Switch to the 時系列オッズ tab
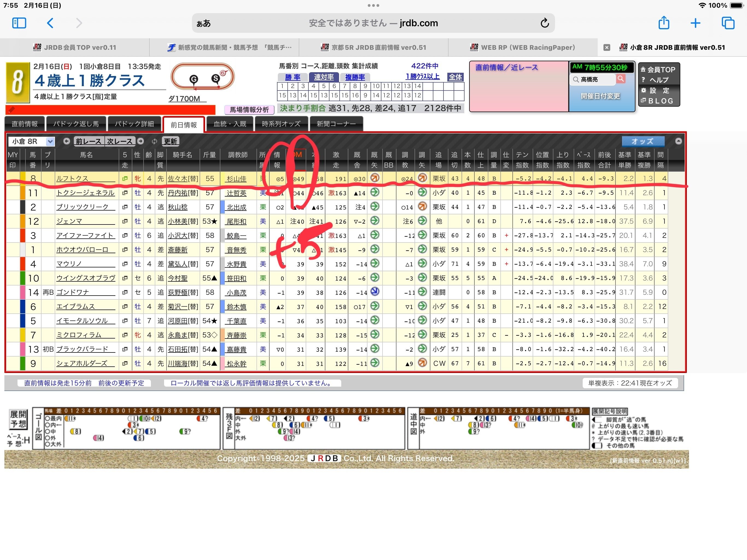This screenshot has width=747, height=560. 281,124
